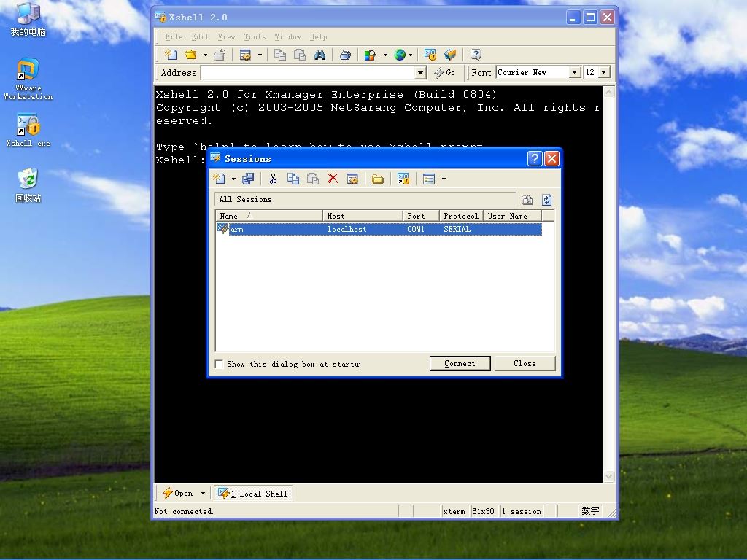This screenshot has width=747, height=560.
Task: Click the Paste icon in Sessions dialog
Action: tap(313, 179)
